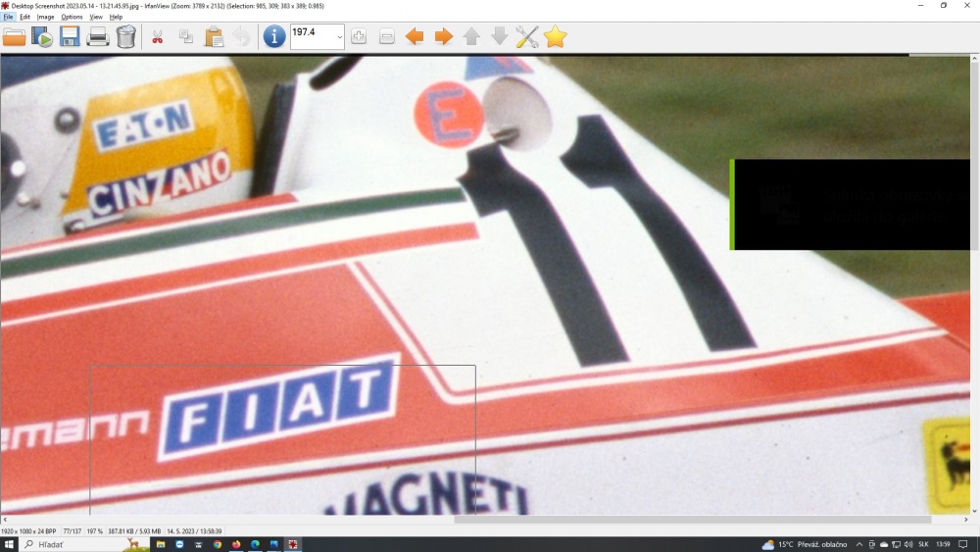Open Chrome from the taskbar
The width and height of the screenshot is (980, 552).
pos(217,544)
